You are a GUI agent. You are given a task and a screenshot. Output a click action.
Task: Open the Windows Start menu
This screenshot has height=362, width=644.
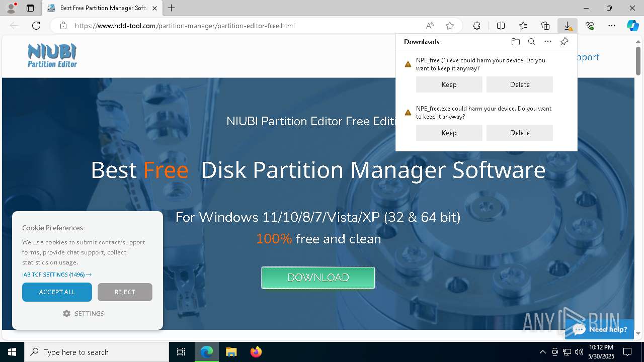click(x=12, y=352)
